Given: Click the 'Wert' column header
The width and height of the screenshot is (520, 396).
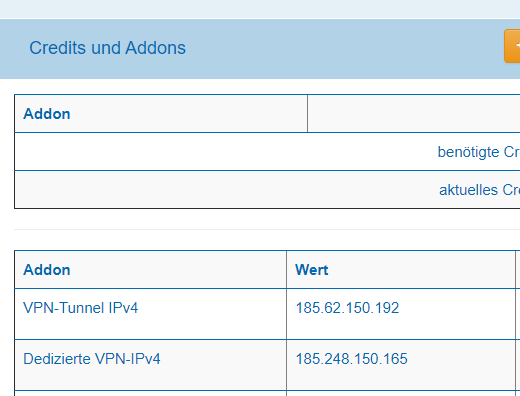Looking at the screenshot, I should tap(312, 270).
